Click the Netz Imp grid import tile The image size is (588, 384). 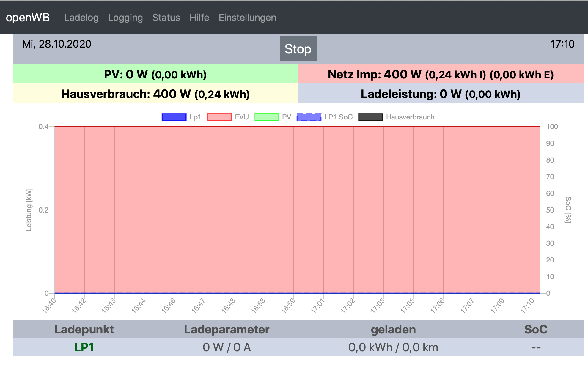coord(441,74)
